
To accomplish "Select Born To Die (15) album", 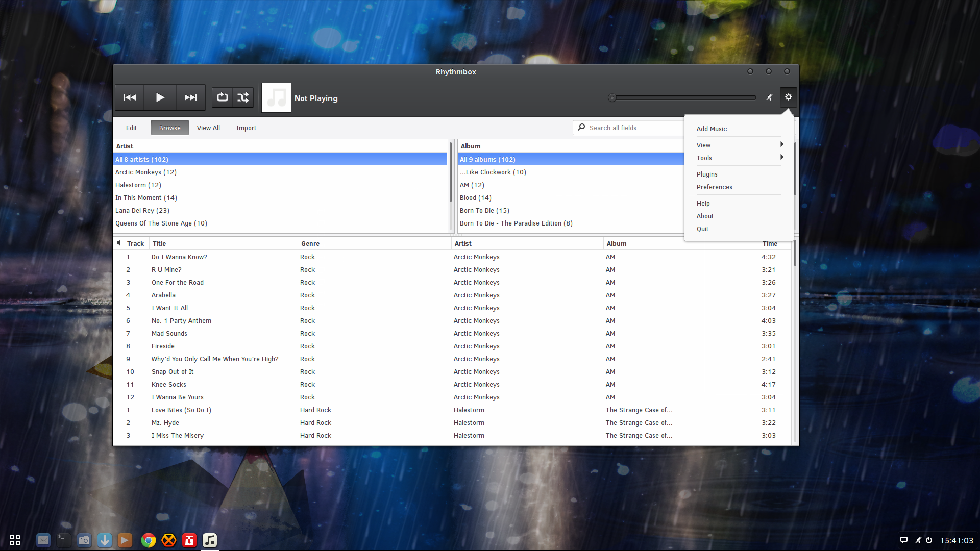I will pos(571,211).
